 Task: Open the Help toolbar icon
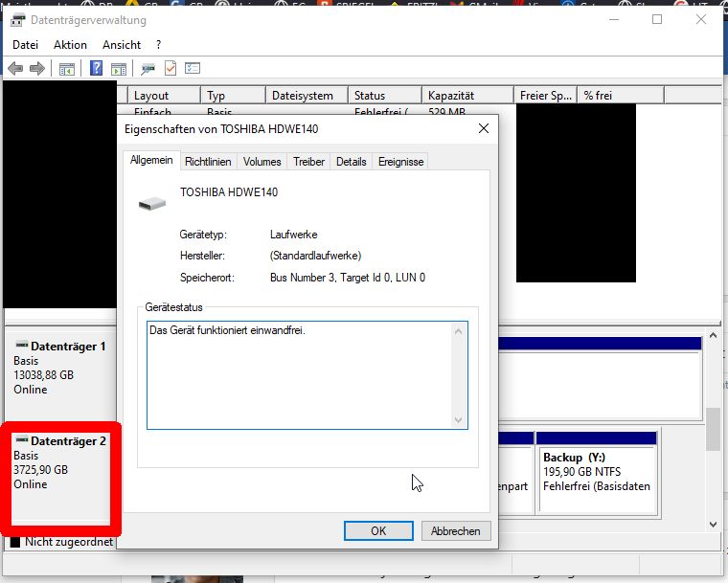coord(96,69)
